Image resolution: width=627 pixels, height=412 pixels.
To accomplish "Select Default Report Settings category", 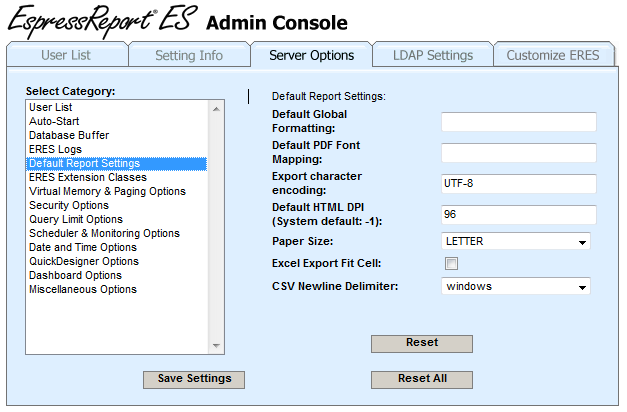I will tap(117, 164).
